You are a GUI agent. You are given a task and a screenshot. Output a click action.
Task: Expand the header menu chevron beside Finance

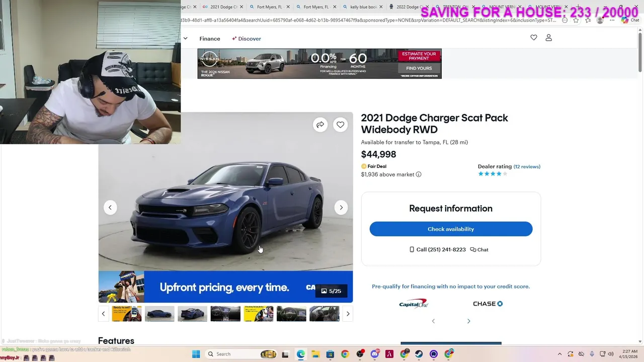(x=185, y=39)
